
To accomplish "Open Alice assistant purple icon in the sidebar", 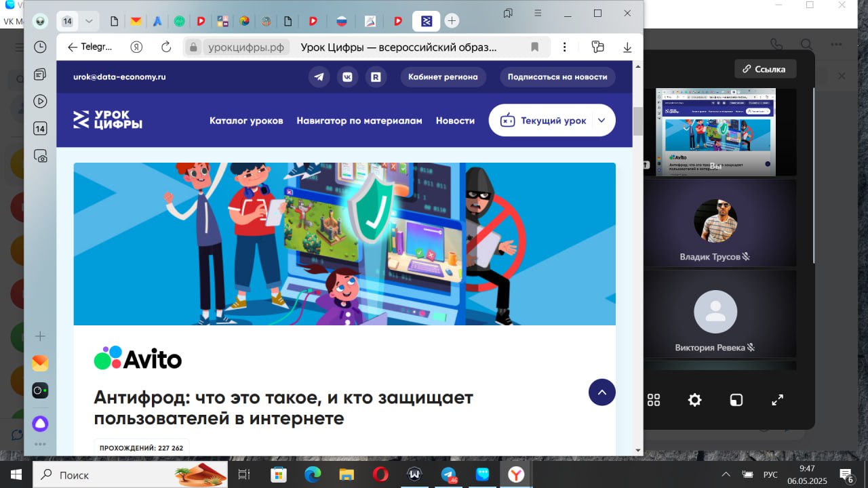I will (40, 424).
